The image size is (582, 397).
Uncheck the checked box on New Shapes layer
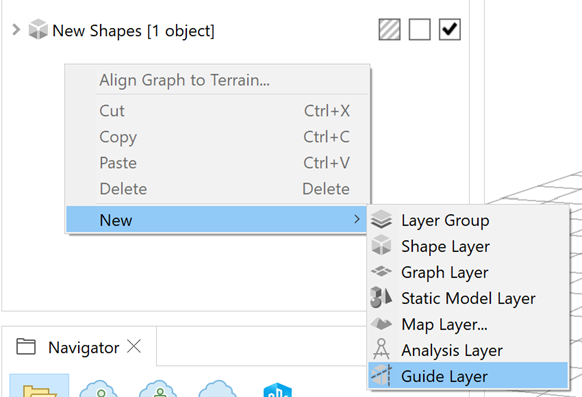click(449, 29)
